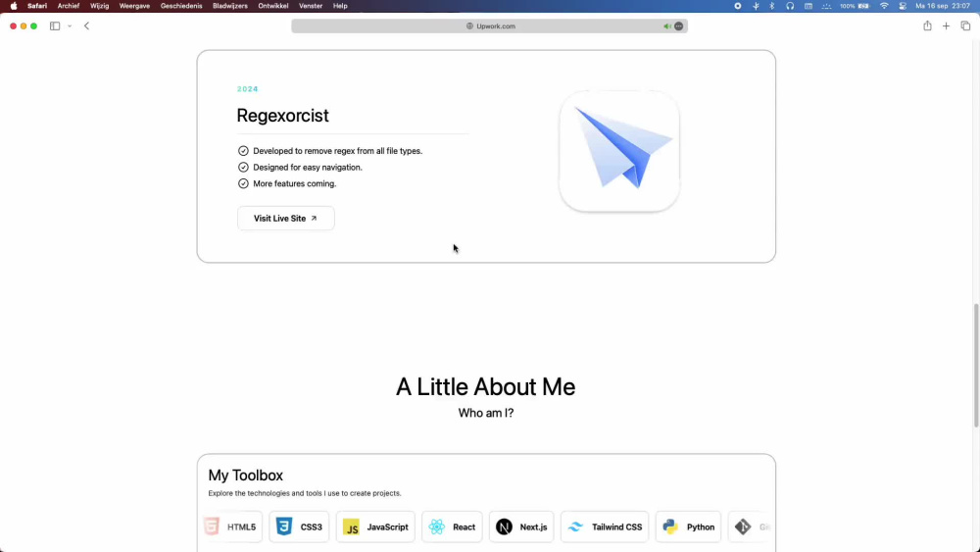Click the React toolbox chip
Image resolution: width=980 pixels, height=552 pixels.
pyautogui.click(x=452, y=527)
